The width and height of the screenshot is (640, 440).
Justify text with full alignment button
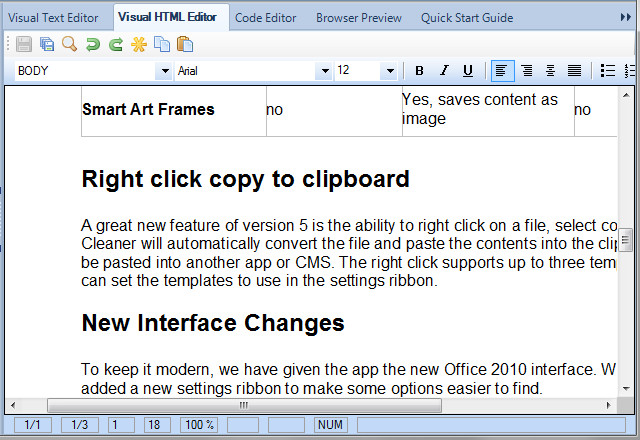[x=574, y=71]
